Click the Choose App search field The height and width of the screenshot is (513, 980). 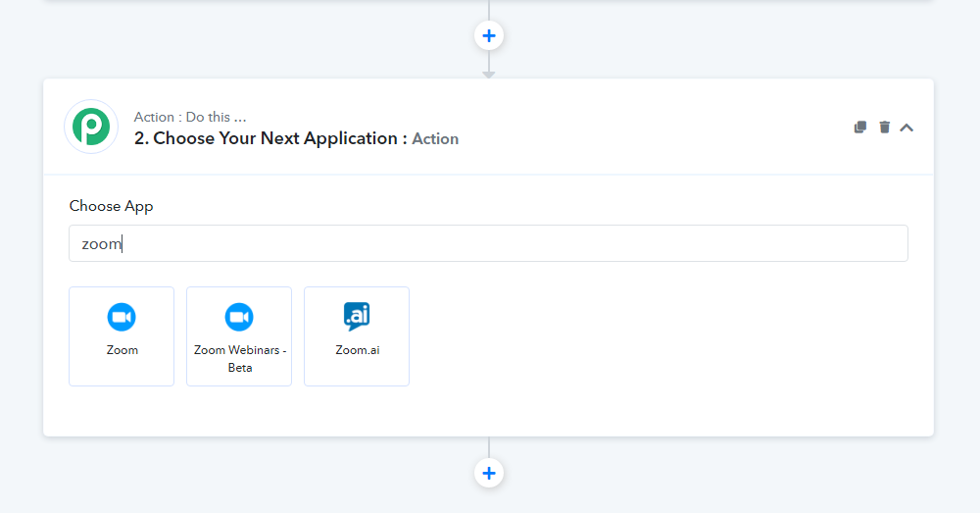coord(488,243)
